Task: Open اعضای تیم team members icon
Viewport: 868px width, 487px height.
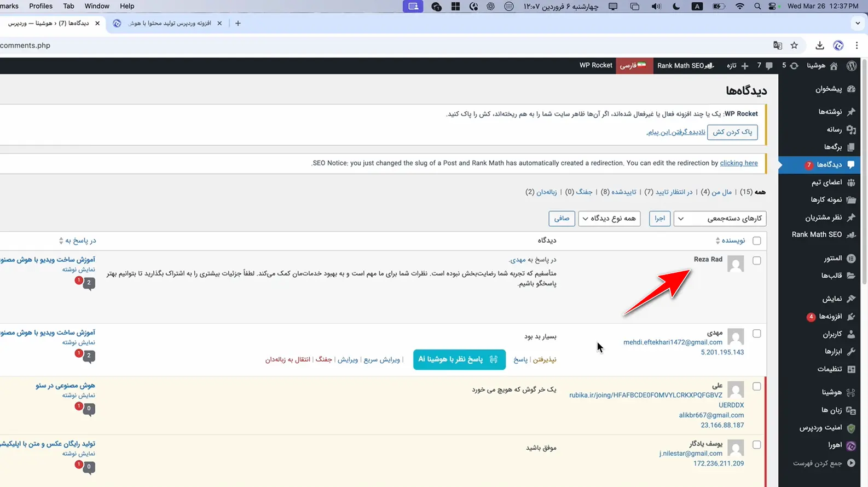Action: click(x=851, y=182)
